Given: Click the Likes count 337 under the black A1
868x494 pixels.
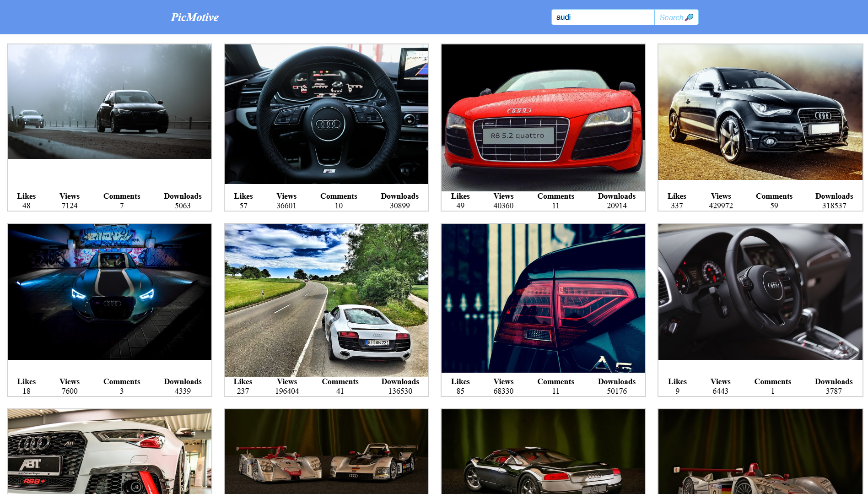Looking at the screenshot, I should click(677, 206).
